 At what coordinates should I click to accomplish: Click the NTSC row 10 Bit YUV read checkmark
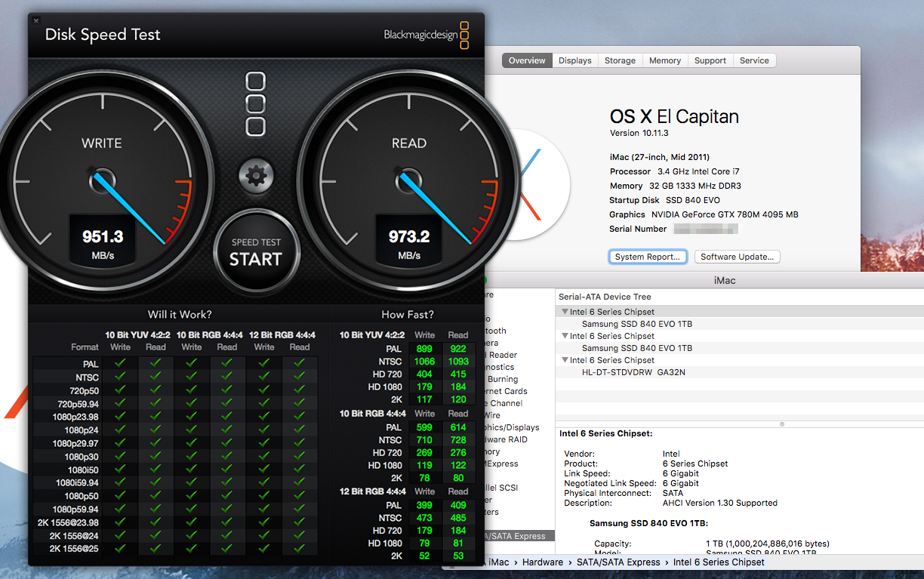156,377
